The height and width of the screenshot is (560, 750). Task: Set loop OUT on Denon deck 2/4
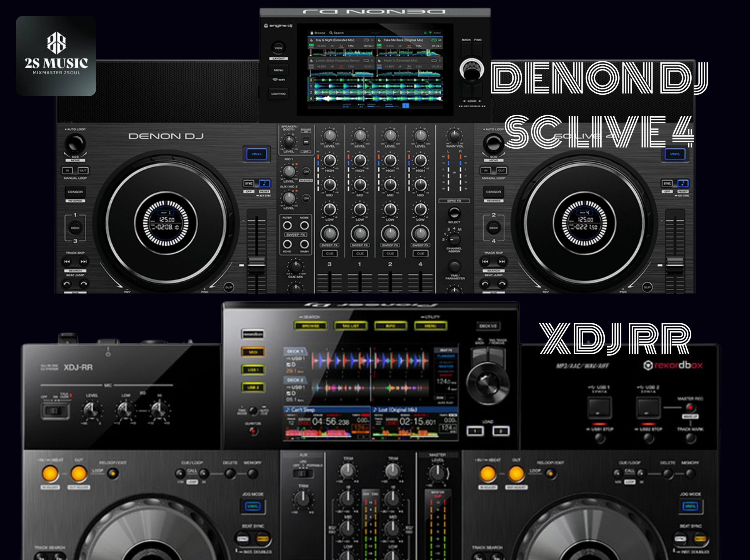coord(501,171)
